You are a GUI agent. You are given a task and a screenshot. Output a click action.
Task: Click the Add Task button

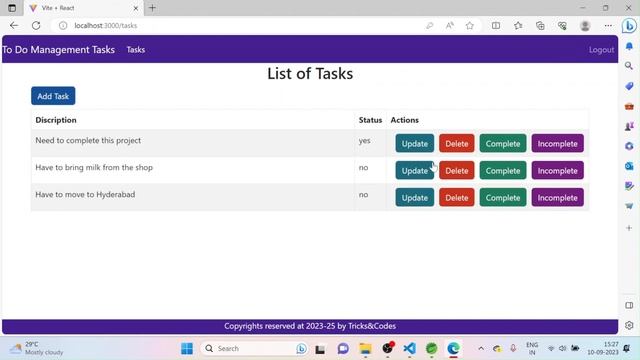[x=53, y=96]
